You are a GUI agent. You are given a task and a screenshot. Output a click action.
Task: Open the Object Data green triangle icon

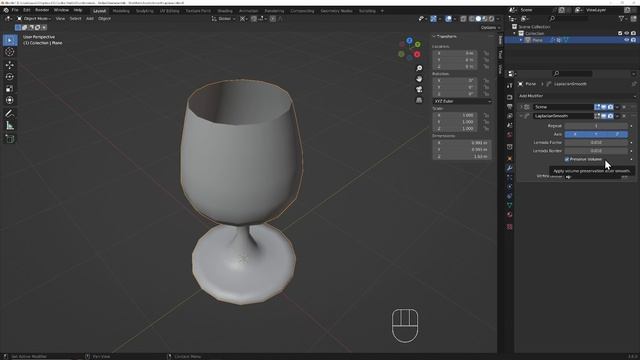509,205
